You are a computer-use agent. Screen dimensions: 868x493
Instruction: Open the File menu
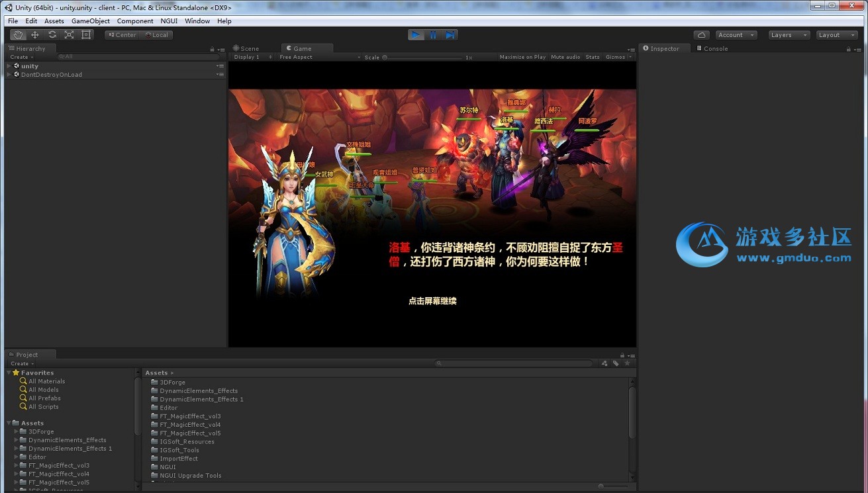13,21
